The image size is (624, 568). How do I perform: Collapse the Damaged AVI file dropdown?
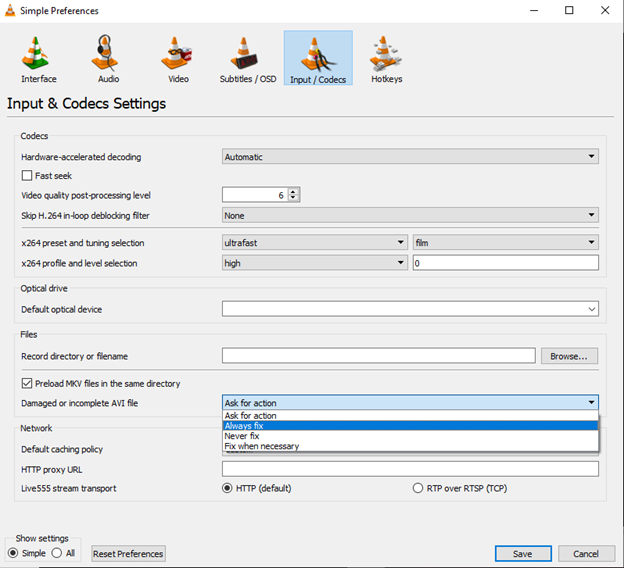click(x=410, y=402)
